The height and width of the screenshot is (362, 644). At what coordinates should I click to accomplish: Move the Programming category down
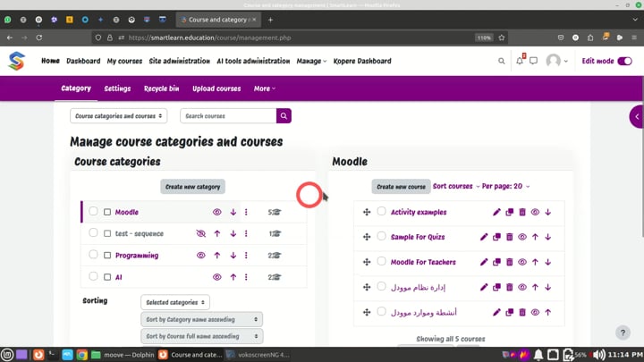[x=233, y=256]
